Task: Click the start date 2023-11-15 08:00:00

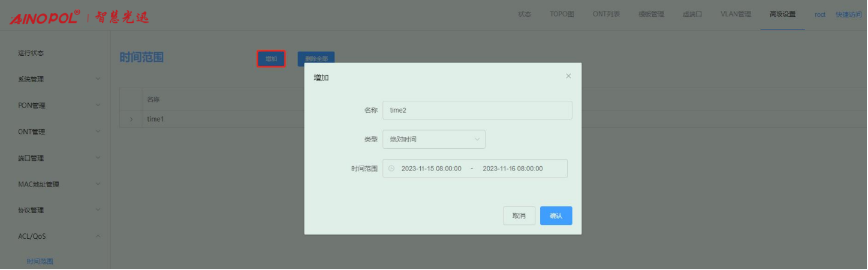Action: [x=431, y=169]
